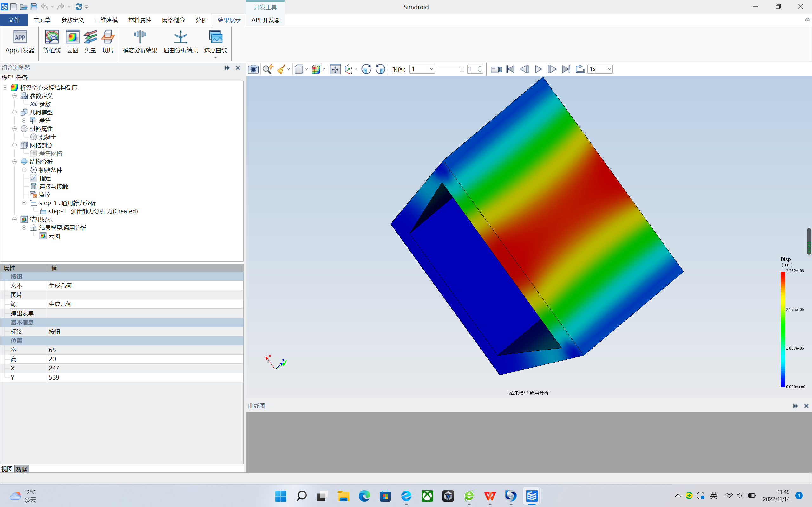Expand the 几何模型 tree section
Screen dimensions: 812x507
coord(14,112)
